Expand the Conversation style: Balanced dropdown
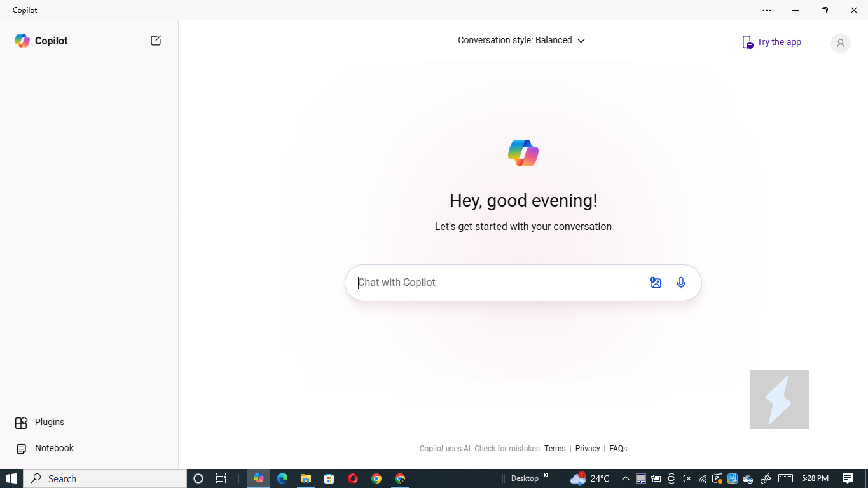The height and width of the screenshot is (488, 868). pos(521,40)
